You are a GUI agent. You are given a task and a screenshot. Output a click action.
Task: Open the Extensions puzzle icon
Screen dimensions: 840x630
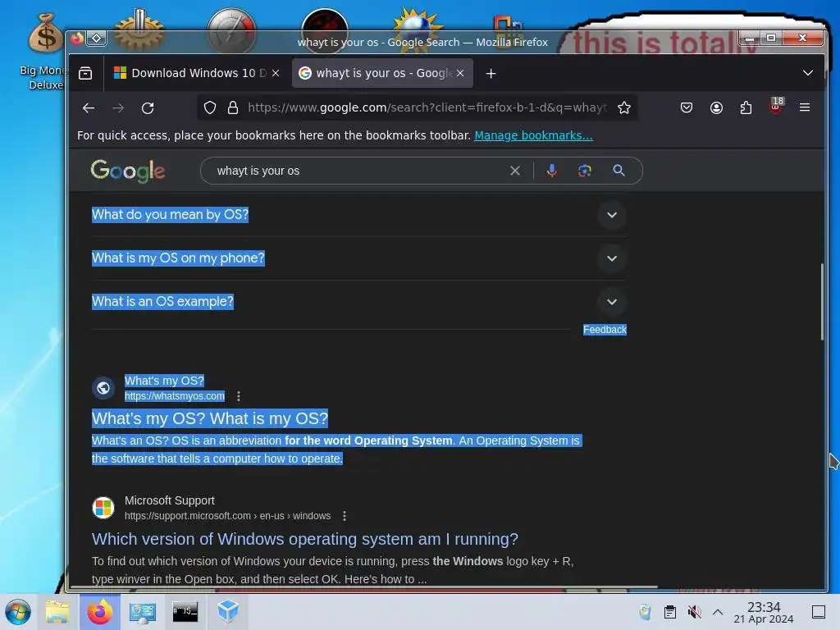(x=746, y=107)
